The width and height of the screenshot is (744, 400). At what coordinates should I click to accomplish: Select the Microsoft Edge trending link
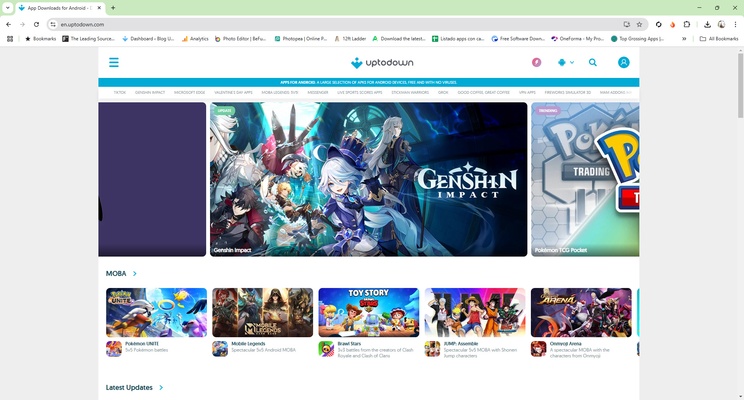(189, 93)
